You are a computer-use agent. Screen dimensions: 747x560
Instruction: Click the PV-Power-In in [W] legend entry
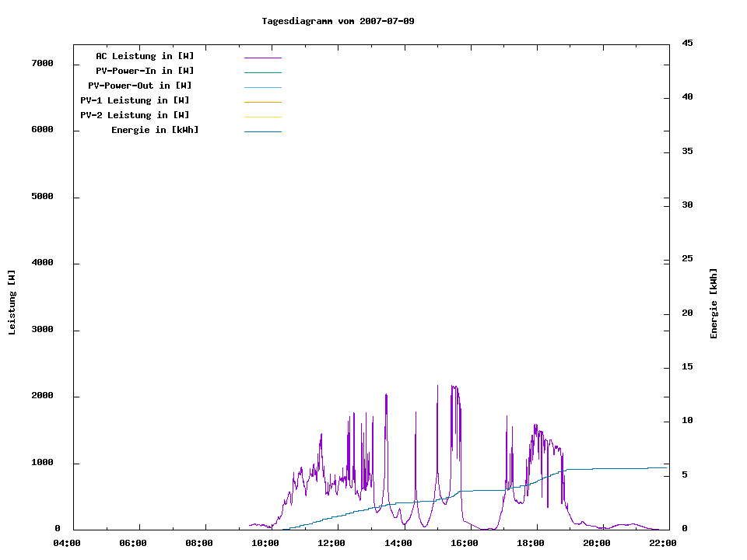(150, 71)
